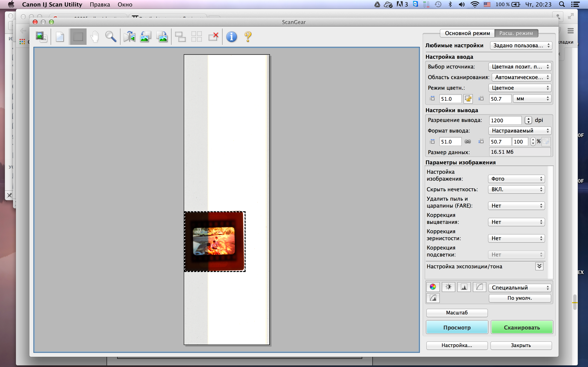The width and height of the screenshot is (588, 367).
Task: Rotate image right using toolbar icon
Action: click(162, 37)
